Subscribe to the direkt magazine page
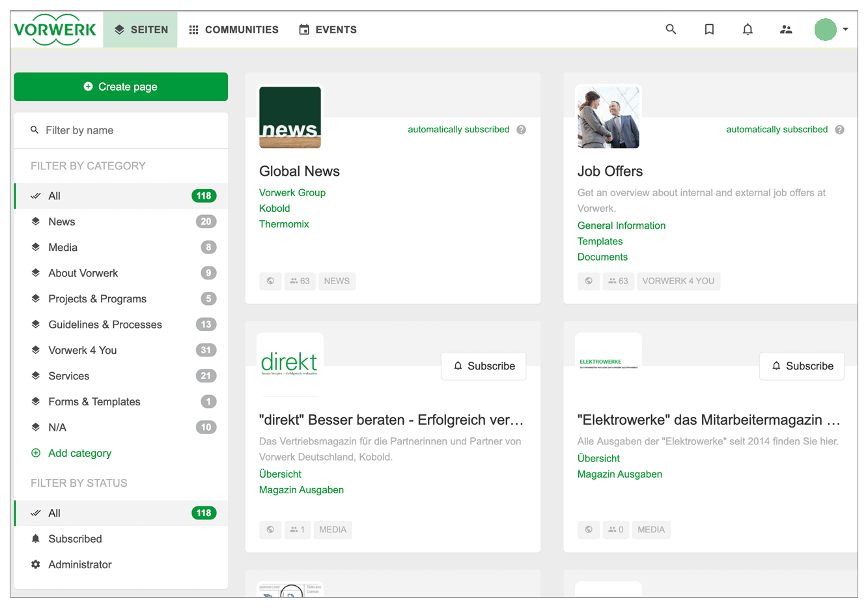The width and height of the screenshot is (868, 608). tap(483, 366)
